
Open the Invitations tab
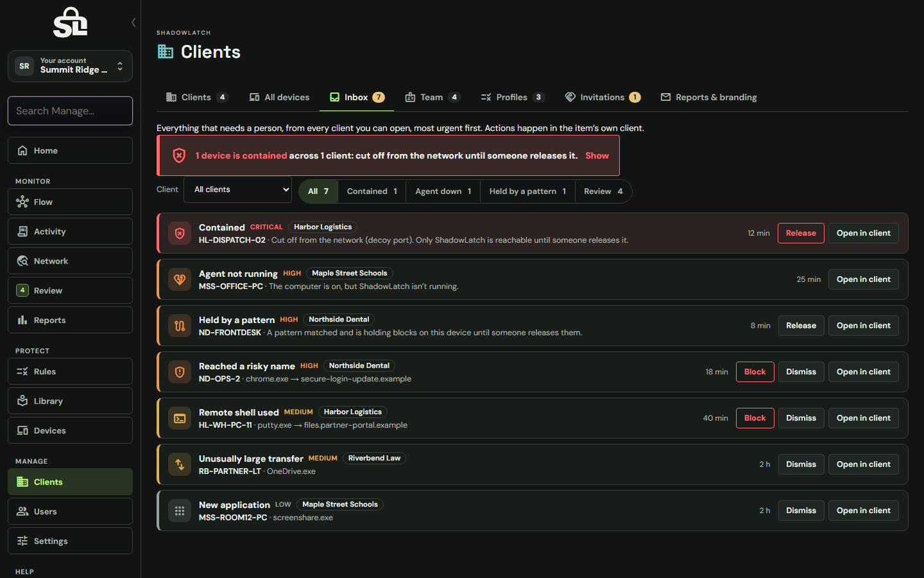(603, 97)
